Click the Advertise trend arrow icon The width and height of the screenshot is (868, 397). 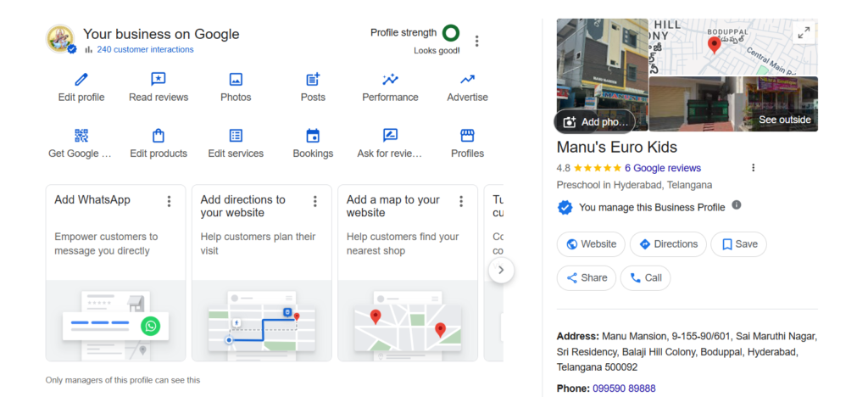[467, 80]
